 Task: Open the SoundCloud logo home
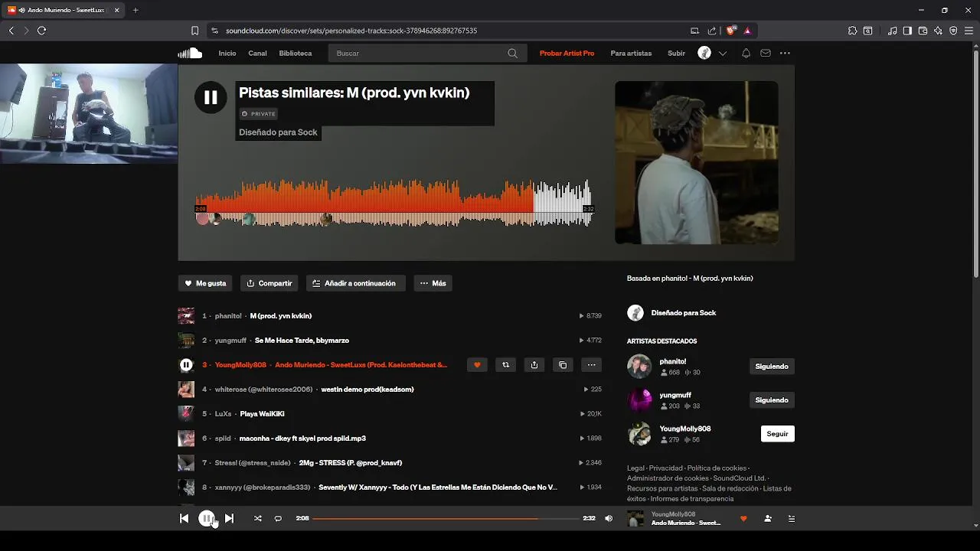click(x=190, y=53)
